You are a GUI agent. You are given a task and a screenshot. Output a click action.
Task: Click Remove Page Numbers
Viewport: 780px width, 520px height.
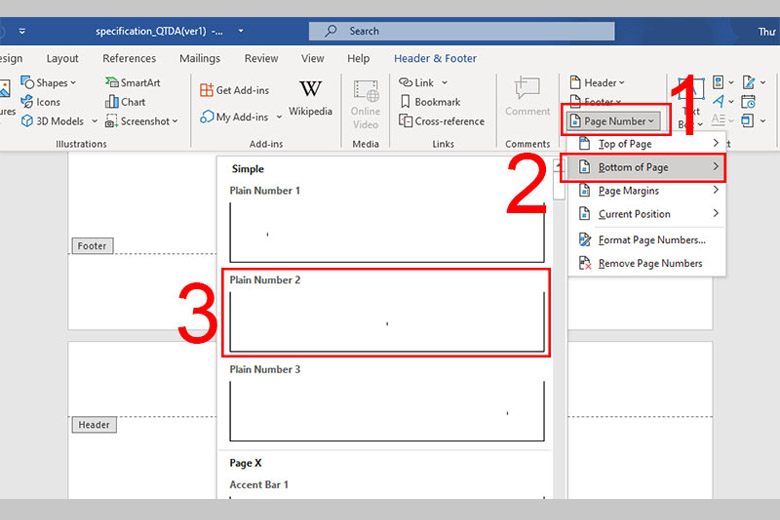[649, 264]
